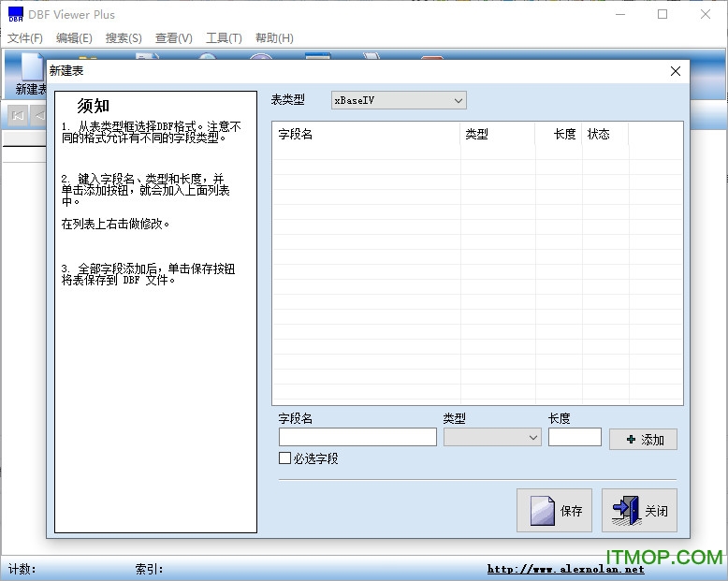The height and width of the screenshot is (581, 728).
Task: Open the 帮助(H) menu
Action: click(x=274, y=38)
